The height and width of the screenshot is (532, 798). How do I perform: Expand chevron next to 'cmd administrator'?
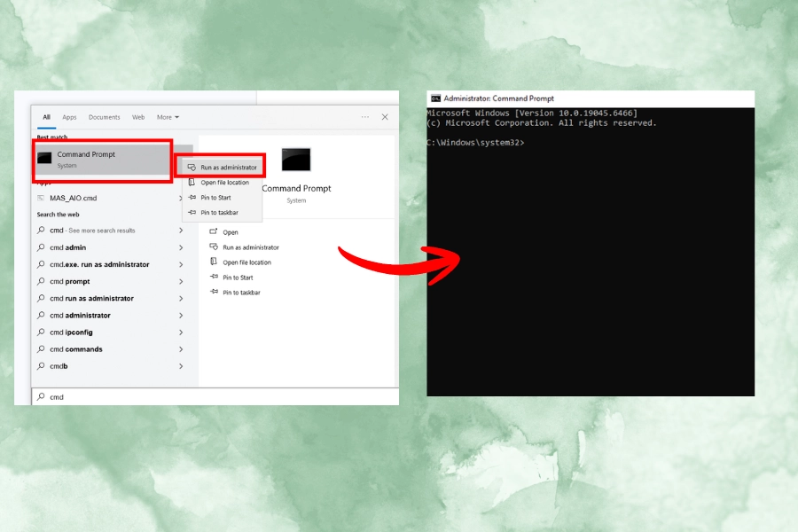(181, 315)
